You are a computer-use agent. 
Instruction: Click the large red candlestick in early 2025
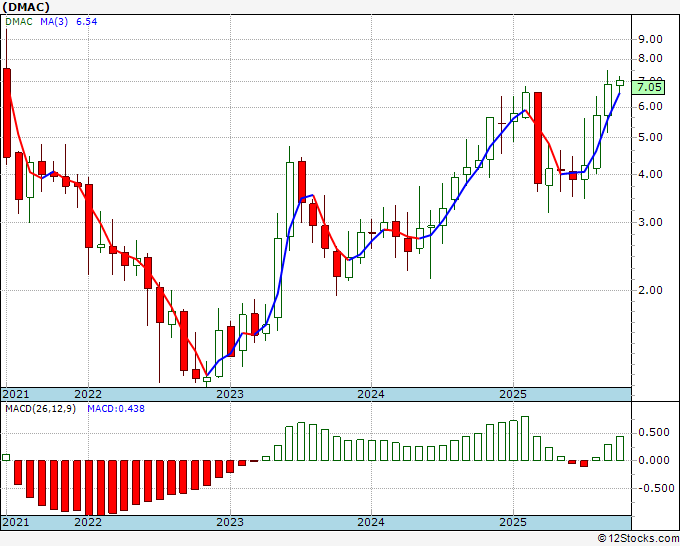coord(538,138)
